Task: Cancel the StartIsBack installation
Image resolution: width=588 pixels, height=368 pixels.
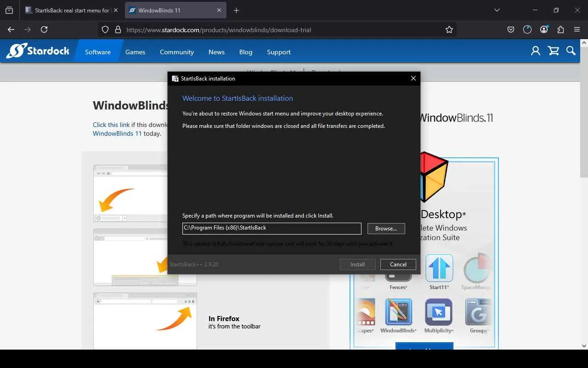Action: pos(398,264)
